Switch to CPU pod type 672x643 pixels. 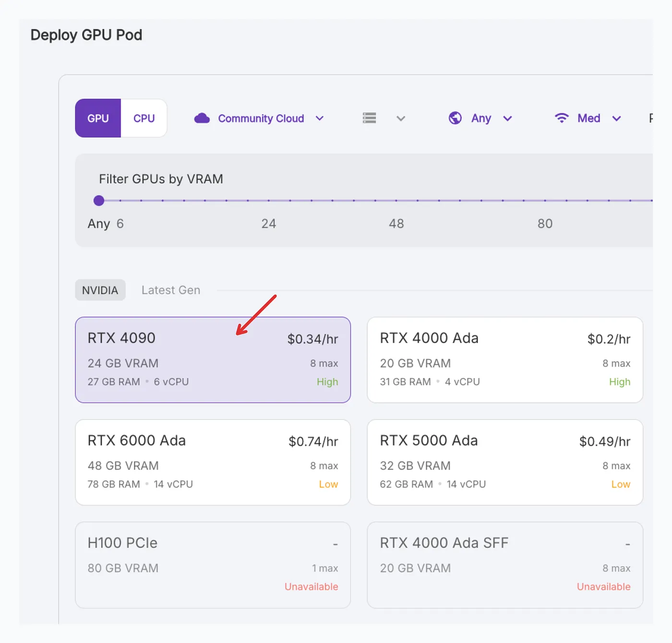144,118
